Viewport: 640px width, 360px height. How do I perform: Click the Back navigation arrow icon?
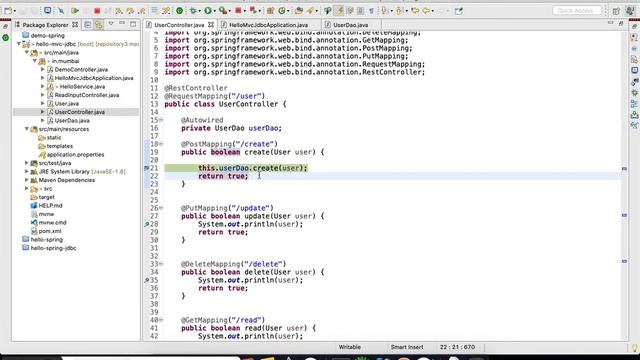coord(426,11)
